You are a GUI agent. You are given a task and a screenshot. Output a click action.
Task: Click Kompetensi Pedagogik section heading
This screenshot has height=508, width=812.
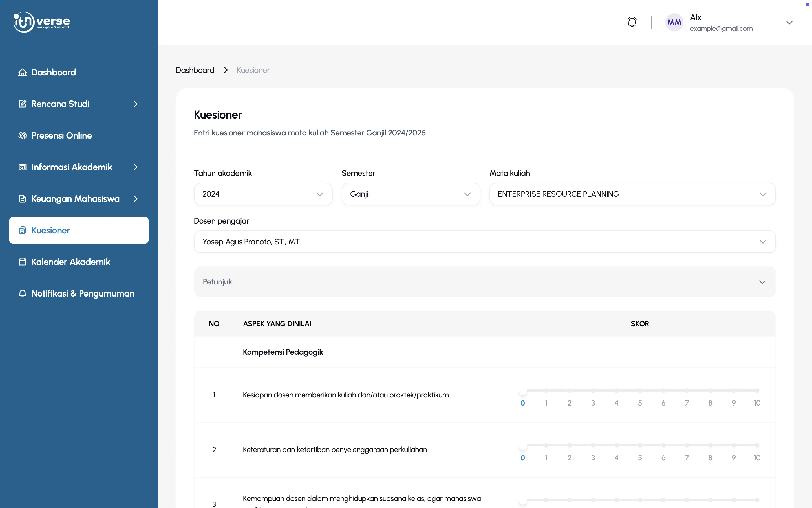click(283, 352)
